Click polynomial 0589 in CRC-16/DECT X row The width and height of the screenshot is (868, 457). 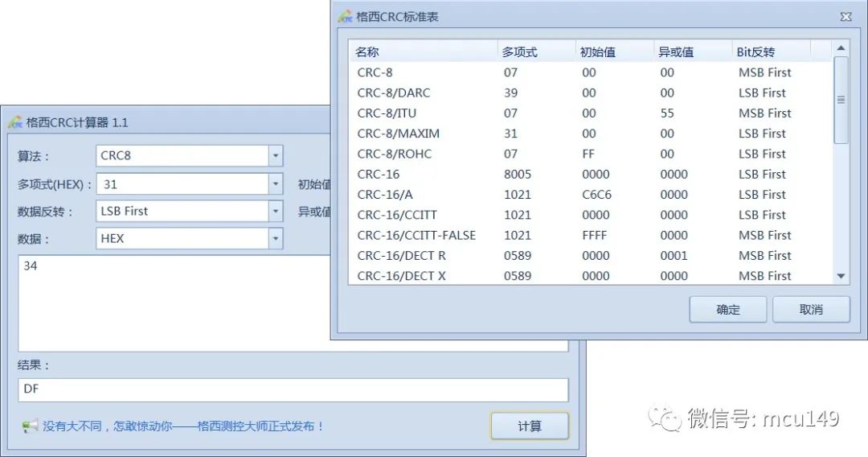click(x=518, y=275)
